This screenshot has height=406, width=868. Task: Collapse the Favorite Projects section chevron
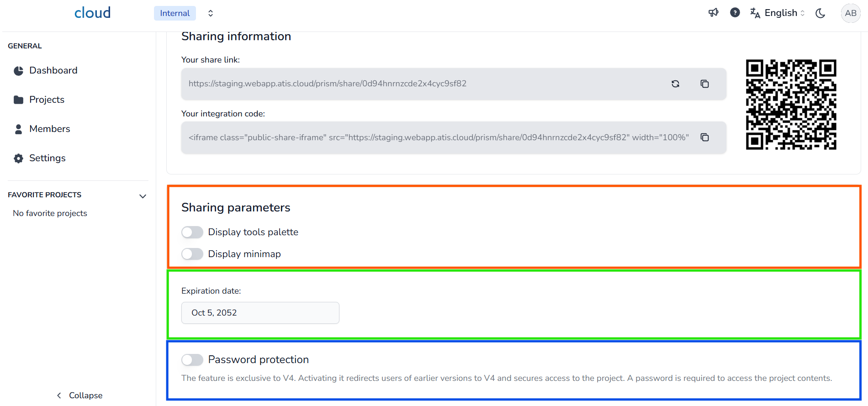click(143, 196)
